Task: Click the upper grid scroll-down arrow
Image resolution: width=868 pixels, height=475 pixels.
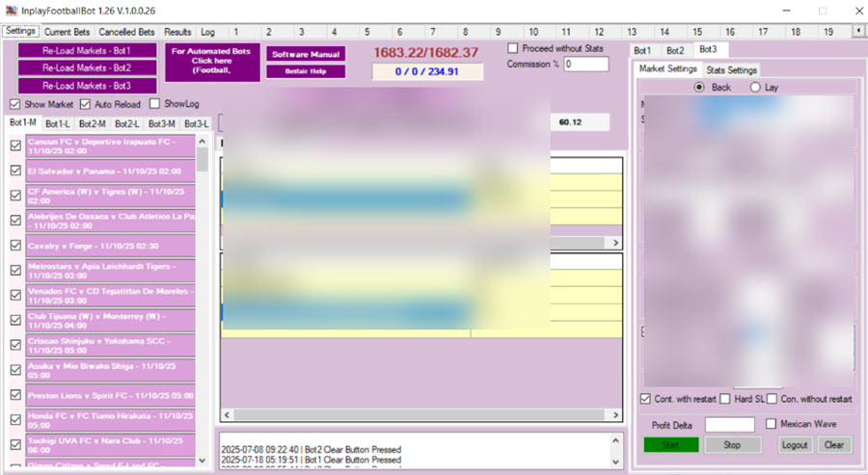Action: [x=614, y=242]
